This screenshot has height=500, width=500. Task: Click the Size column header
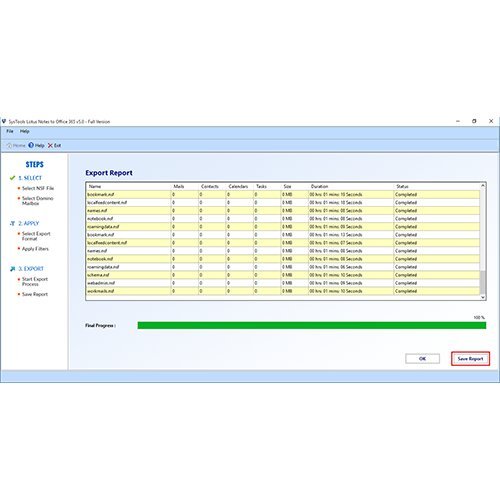(x=295, y=186)
